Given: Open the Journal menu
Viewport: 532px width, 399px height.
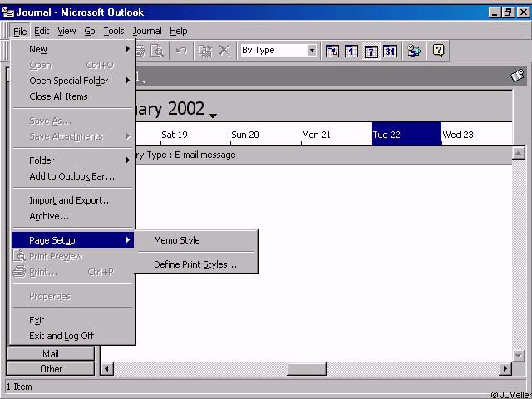Looking at the screenshot, I should click(147, 32).
